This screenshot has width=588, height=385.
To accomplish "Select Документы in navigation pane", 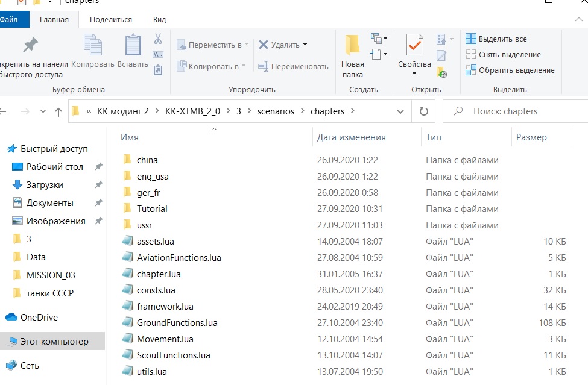I will 49,202.
